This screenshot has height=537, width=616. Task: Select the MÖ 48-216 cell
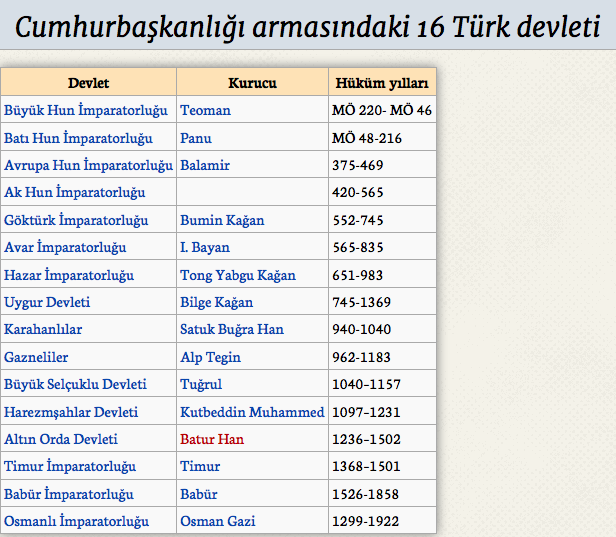(x=382, y=138)
